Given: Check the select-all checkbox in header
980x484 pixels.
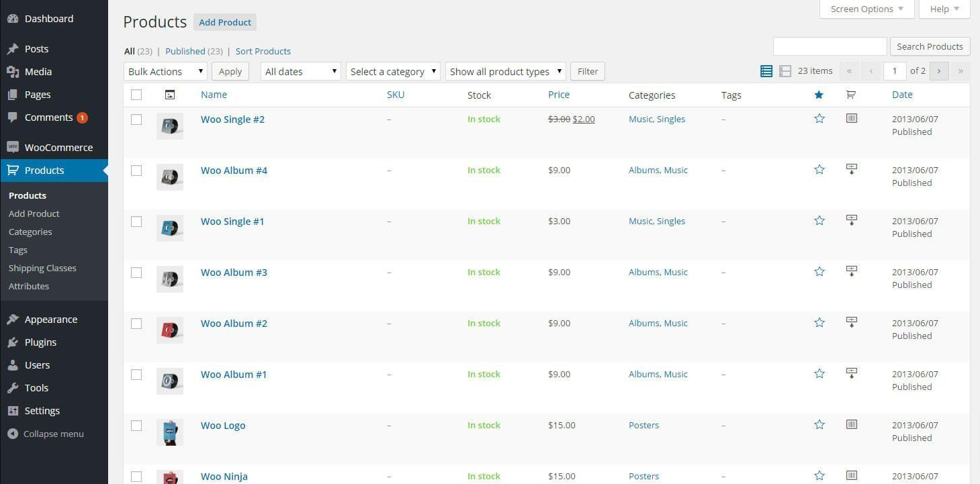Looking at the screenshot, I should [136, 95].
